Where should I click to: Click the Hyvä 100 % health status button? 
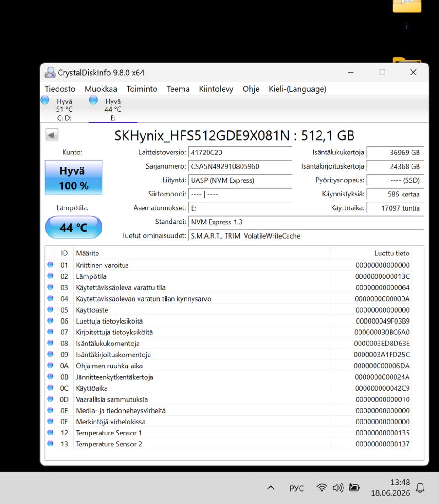74,177
